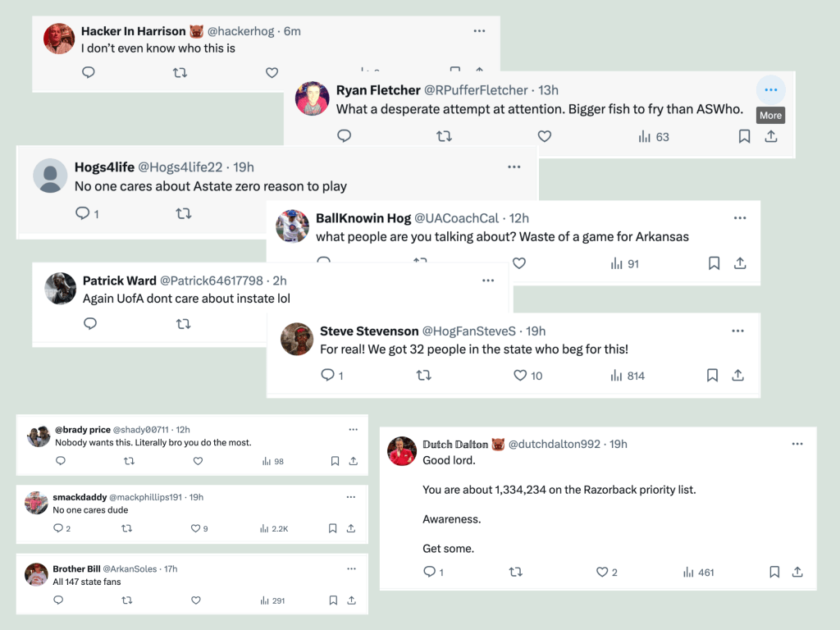Bookmark Dutch Dalton's tweet
This screenshot has width=840, height=630.
[774, 572]
